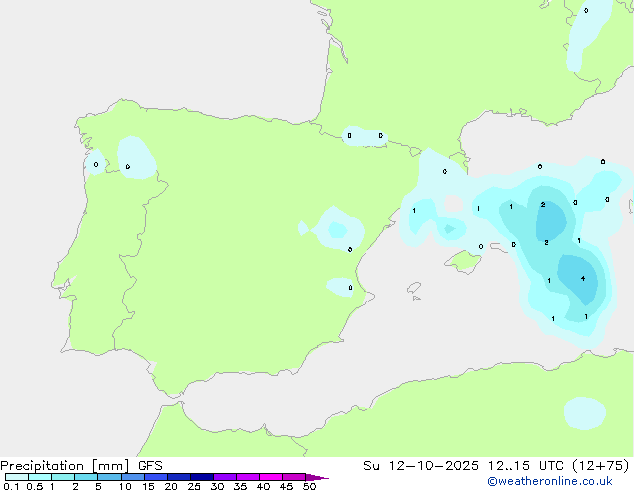This screenshot has width=634, height=490.
Task: Click the unlabeled precipitation patch over Algeria
Action: (x=585, y=413)
